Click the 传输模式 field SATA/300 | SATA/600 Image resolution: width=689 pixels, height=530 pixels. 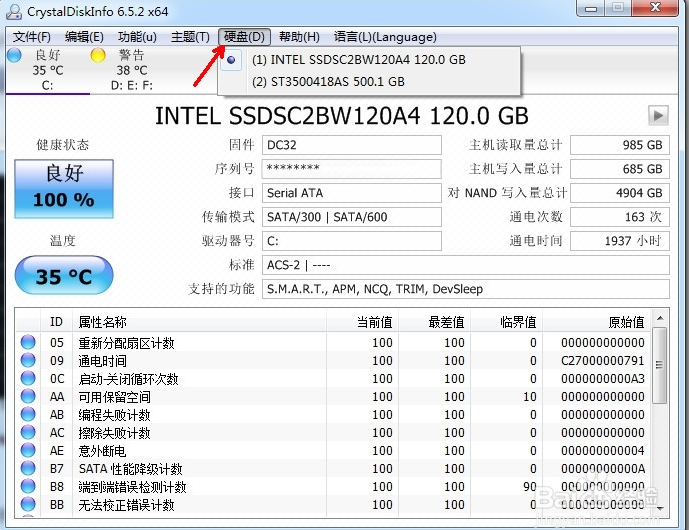[352, 217]
